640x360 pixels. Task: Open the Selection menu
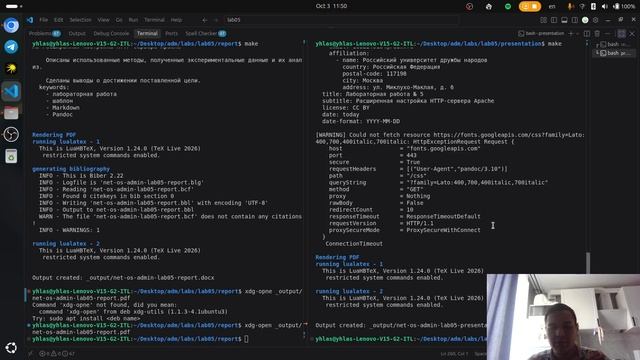(80, 20)
